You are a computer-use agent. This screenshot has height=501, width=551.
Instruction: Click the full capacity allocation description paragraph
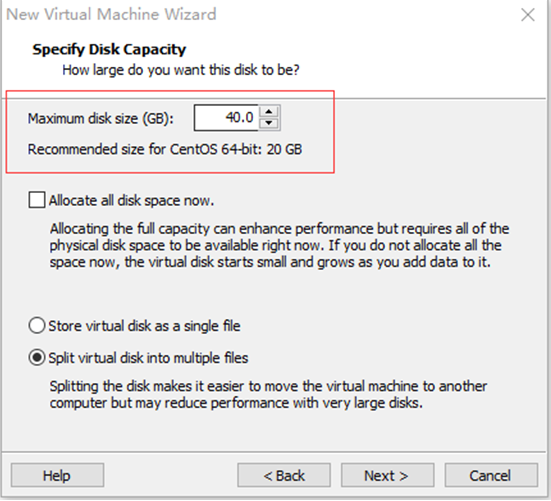(279, 245)
